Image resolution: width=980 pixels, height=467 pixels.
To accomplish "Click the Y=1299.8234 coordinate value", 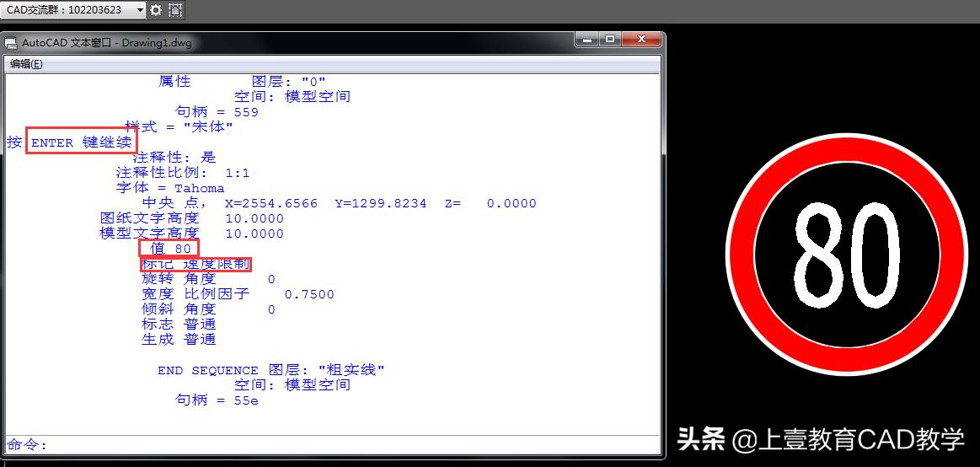I will pos(381,203).
